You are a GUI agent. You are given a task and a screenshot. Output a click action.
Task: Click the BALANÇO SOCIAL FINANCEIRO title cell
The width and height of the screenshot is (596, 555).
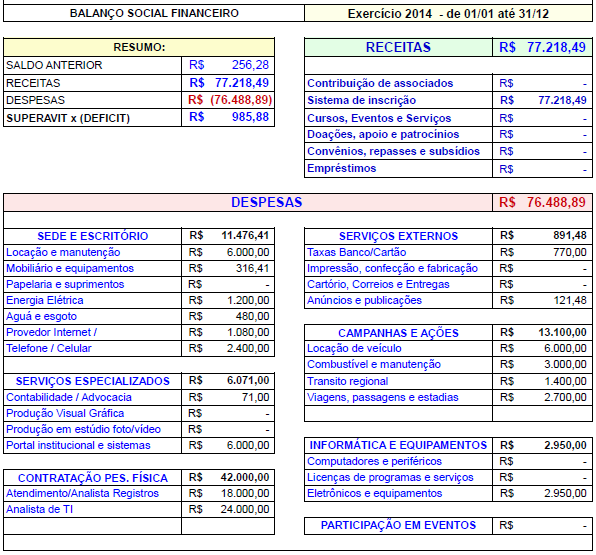[x=154, y=13]
